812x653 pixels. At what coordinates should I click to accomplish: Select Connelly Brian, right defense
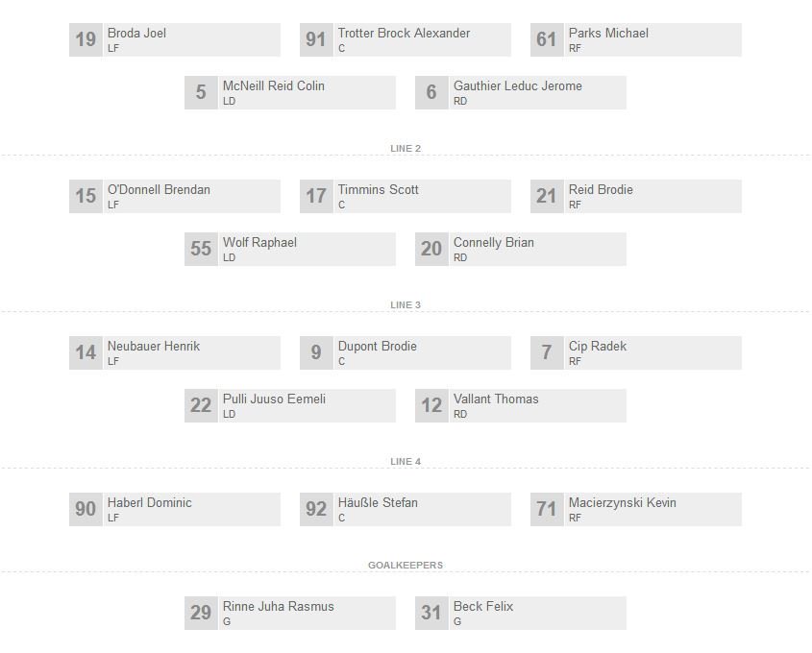520,250
